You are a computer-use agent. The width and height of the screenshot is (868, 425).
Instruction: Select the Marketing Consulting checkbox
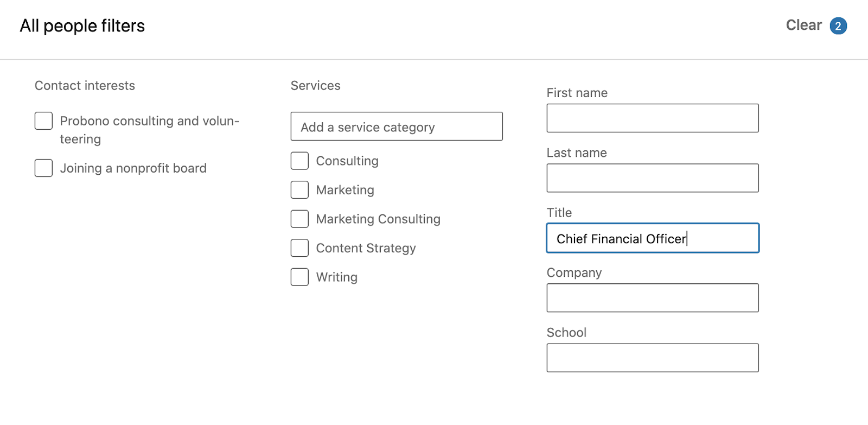(299, 219)
